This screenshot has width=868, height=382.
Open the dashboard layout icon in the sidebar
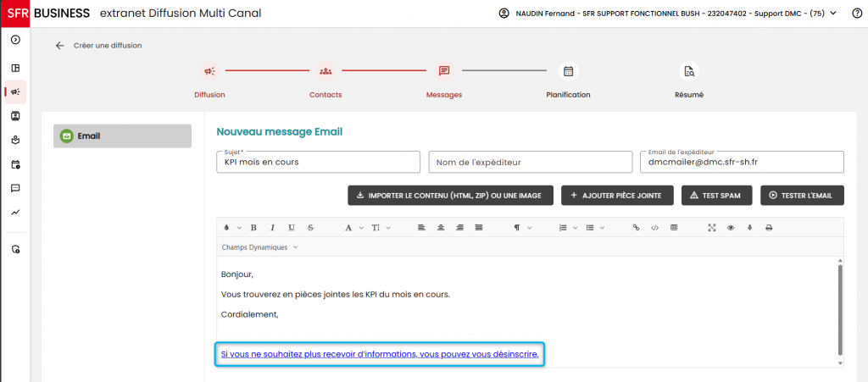click(x=15, y=68)
